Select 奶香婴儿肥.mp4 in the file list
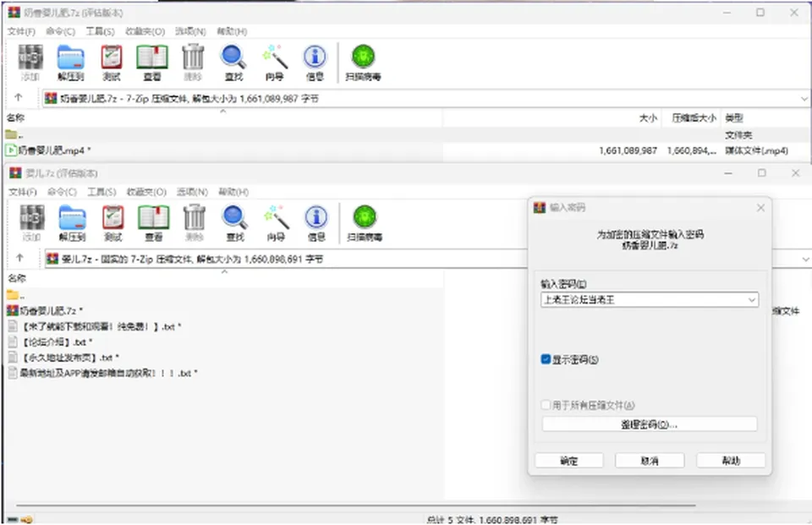The height and width of the screenshot is (525, 812). point(54,150)
